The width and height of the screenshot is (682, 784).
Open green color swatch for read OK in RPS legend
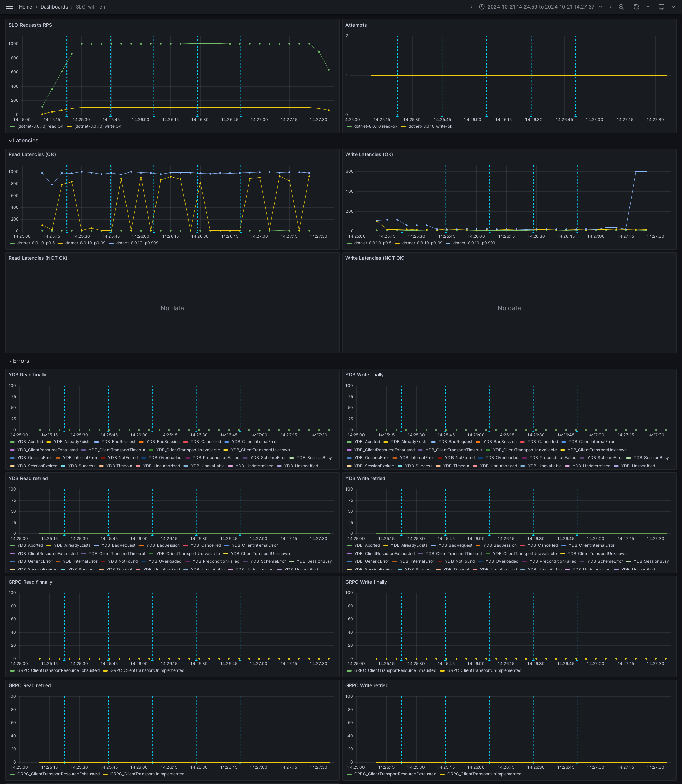click(x=12, y=127)
